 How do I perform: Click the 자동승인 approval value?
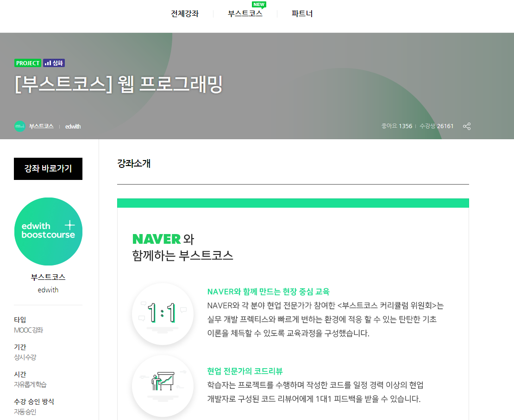pos(25,412)
